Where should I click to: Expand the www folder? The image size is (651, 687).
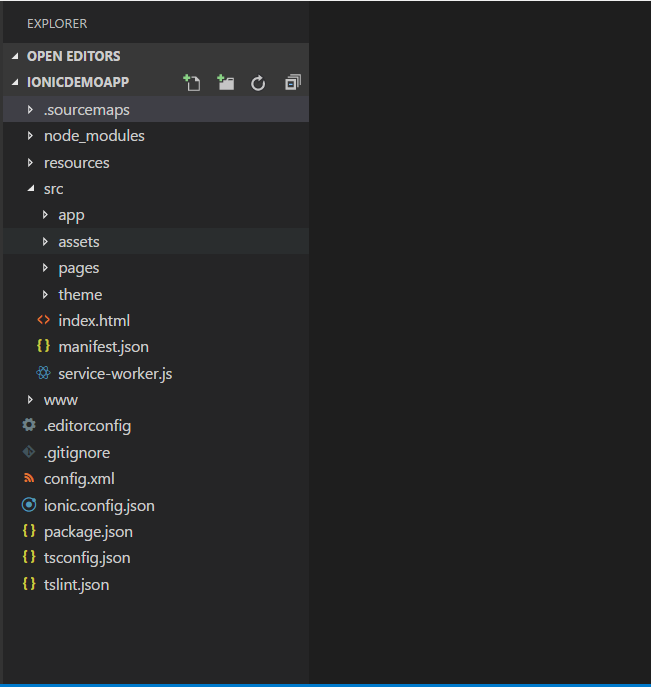pos(156,400)
